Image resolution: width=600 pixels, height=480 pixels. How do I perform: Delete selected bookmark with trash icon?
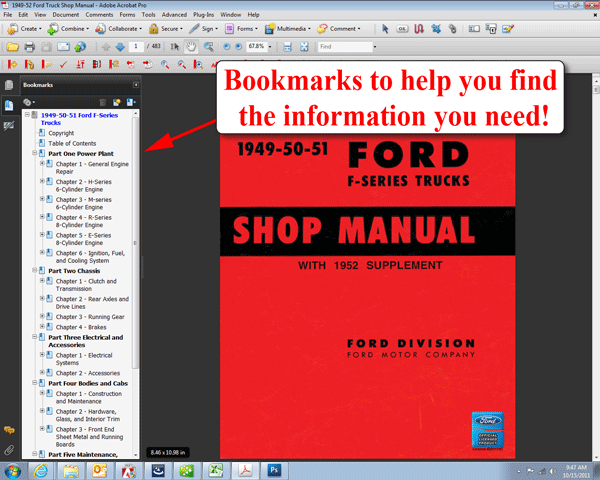click(x=104, y=102)
